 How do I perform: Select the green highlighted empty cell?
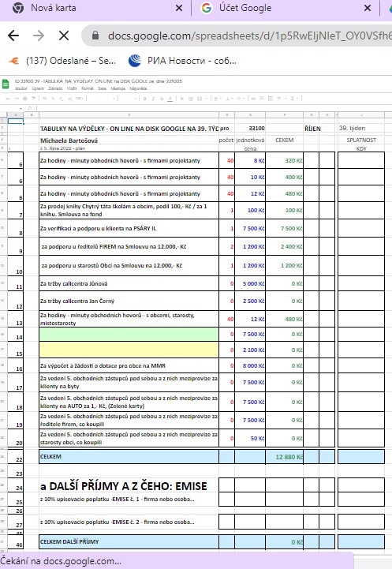click(x=129, y=334)
